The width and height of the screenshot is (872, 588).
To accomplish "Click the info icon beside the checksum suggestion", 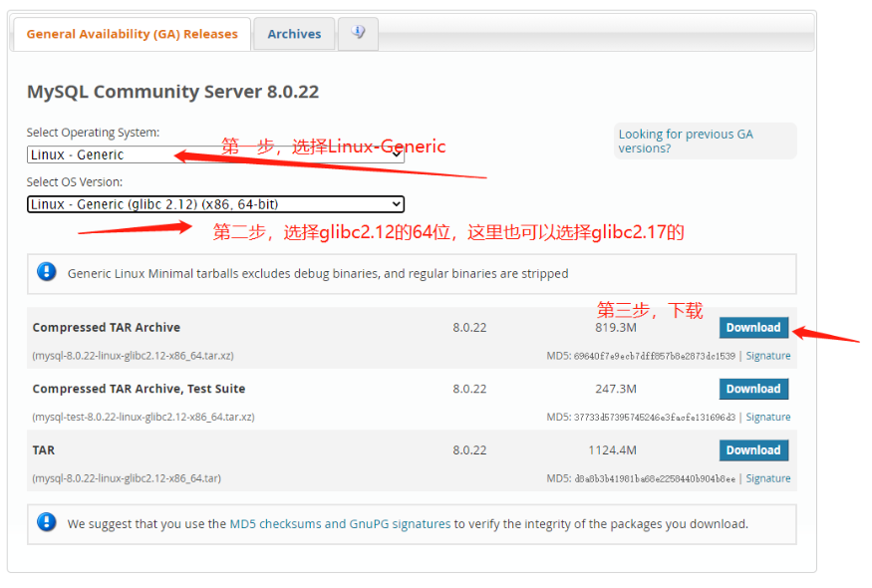I will pos(47,522).
